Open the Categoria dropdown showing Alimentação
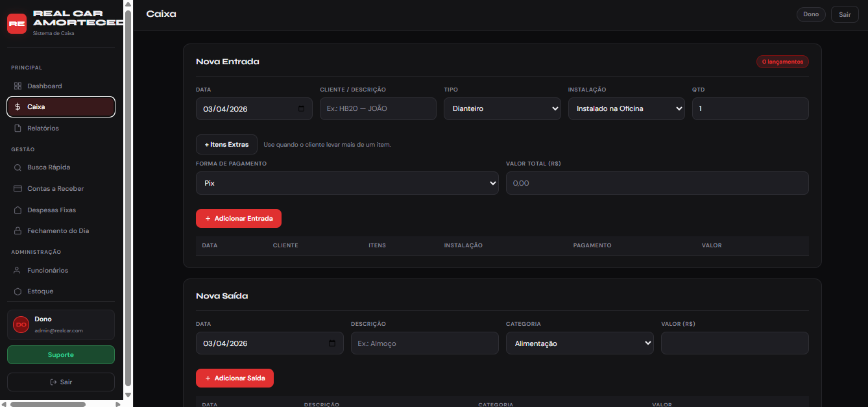 coord(579,343)
